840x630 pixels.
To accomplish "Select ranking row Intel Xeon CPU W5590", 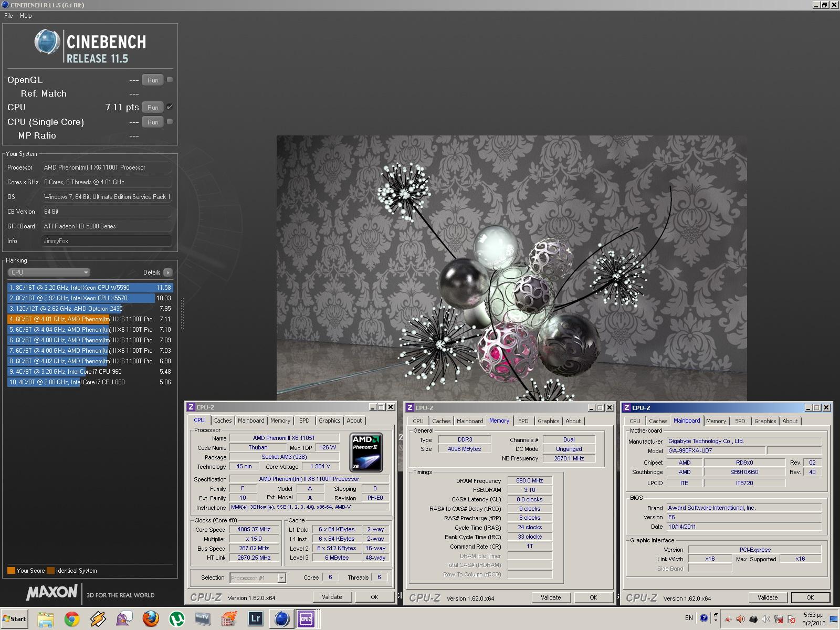I will tap(90, 288).
